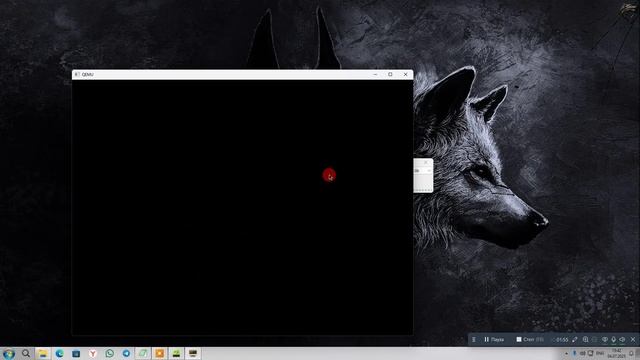The height and width of the screenshot is (360, 640).
Task: Open Yandex Browser from taskbar
Action: pyautogui.click(x=93, y=353)
